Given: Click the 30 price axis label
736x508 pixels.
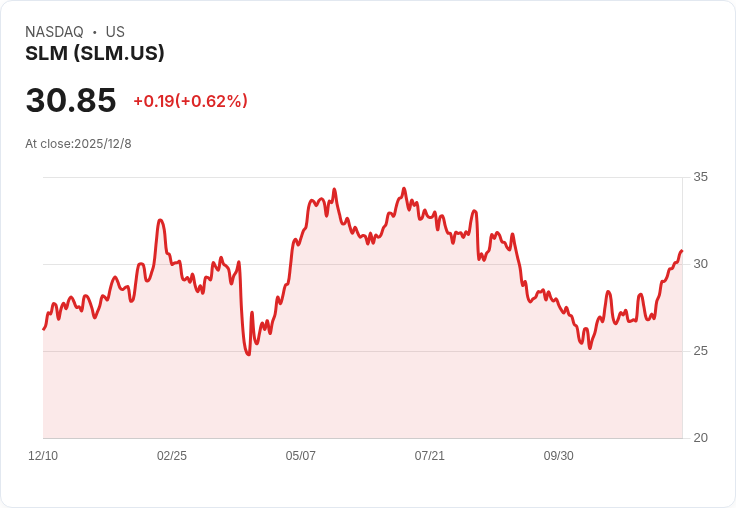Looking at the screenshot, I should (x=700, y=264).
